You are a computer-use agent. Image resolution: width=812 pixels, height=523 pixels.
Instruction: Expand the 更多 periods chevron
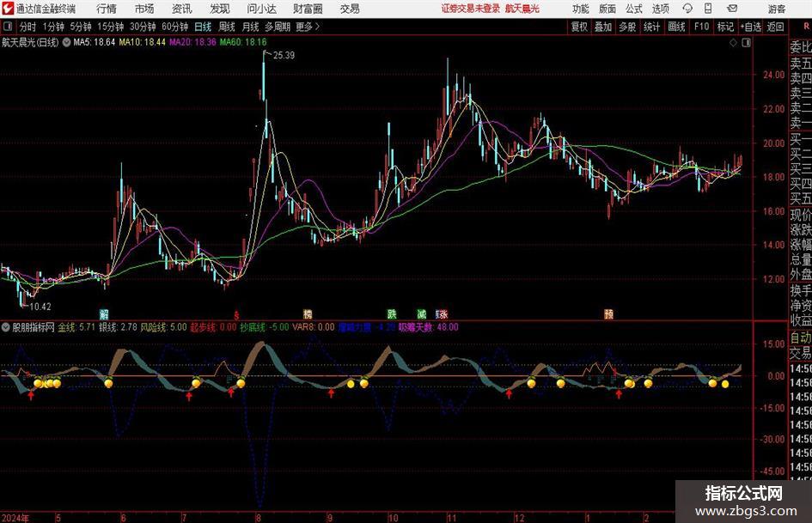(317, 27)
